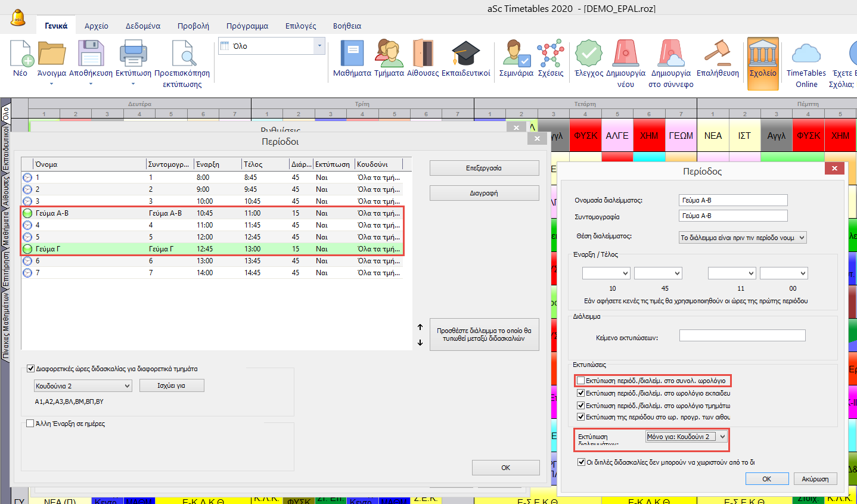Image resolution: width=857 pixels, height=504 pixels.
Task: Run the Έλεγχος checkmark tool
Action: (588, 54)
